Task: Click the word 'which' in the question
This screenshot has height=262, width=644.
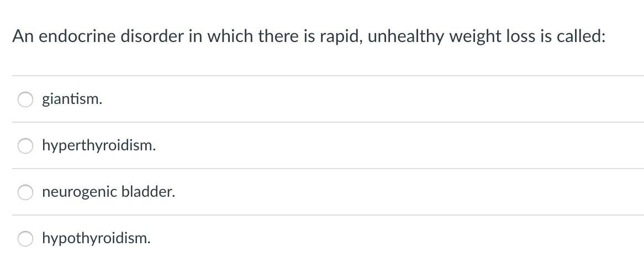Action: (x=230, y=36)
